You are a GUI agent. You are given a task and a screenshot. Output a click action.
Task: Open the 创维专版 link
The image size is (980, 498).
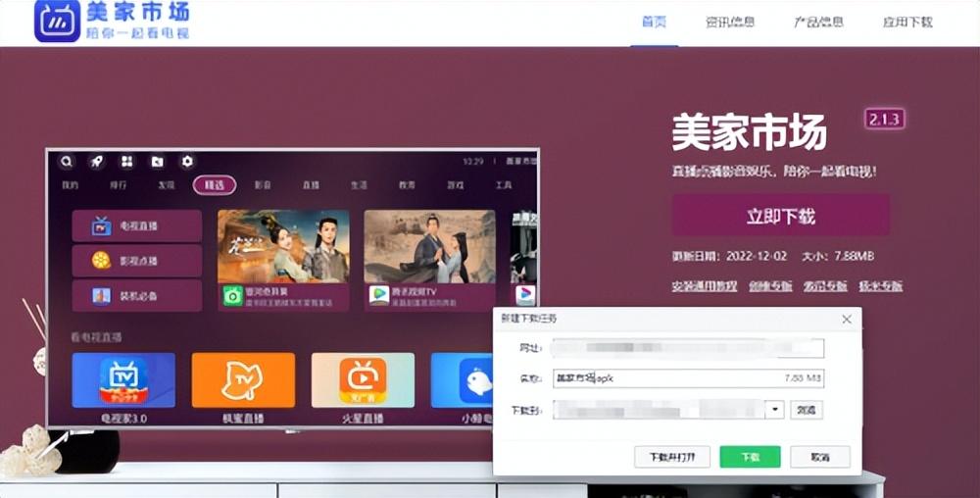point(770,286)
